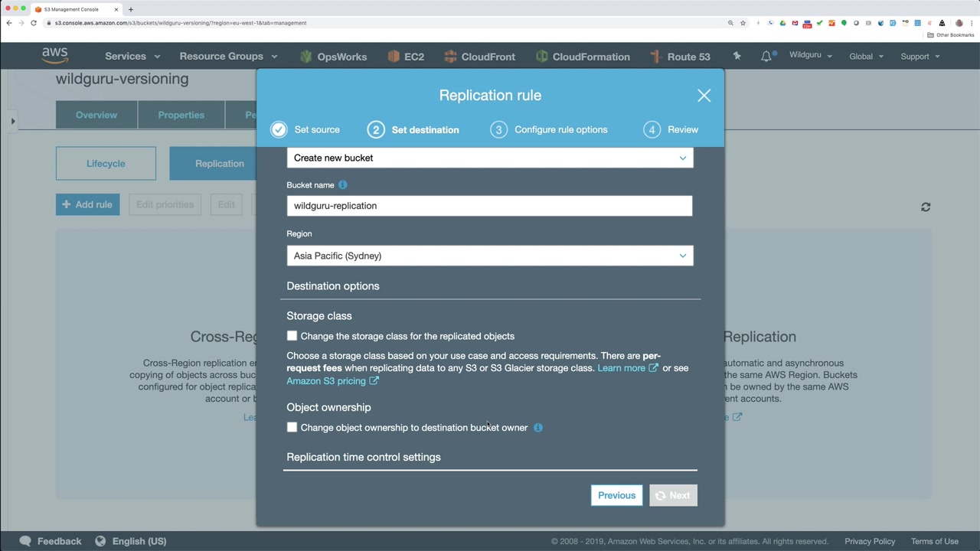Click the Next button
The width and height of the screenshot is (980, 551).
click(673, 495)
